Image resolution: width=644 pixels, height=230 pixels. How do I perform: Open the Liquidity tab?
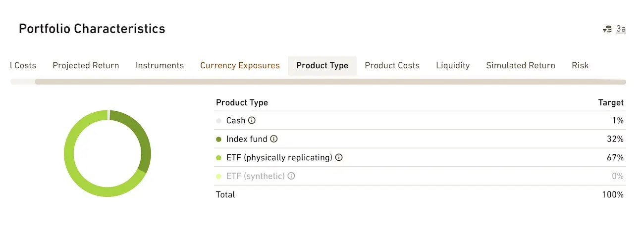click(x=453, y=65)
